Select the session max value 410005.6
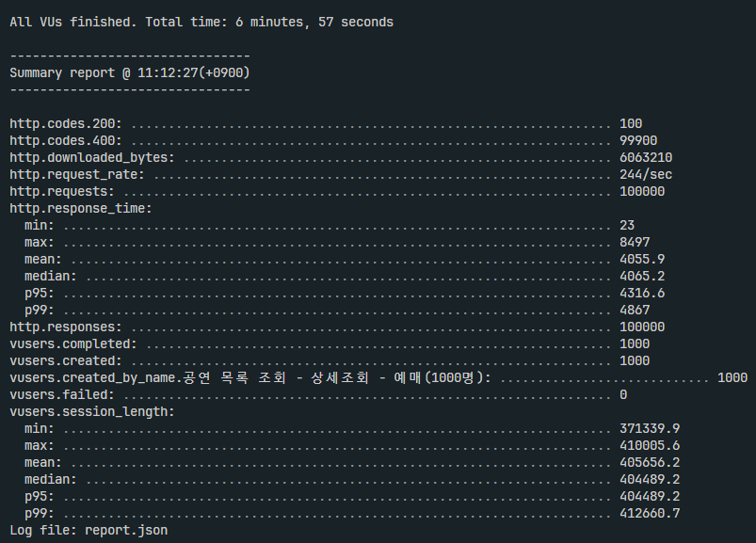The image size is (756, 543). tap(650, 445)
